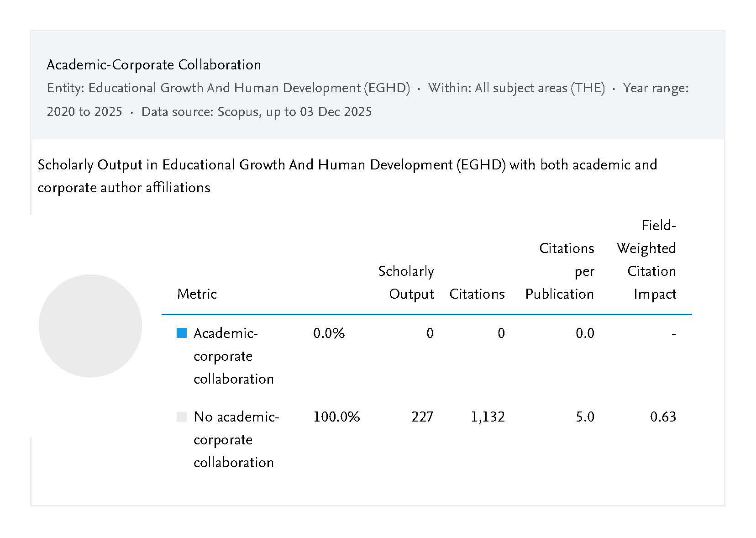Select the Citations per Publication header
Screen dimensions: 756x538
tap(560, 271)
